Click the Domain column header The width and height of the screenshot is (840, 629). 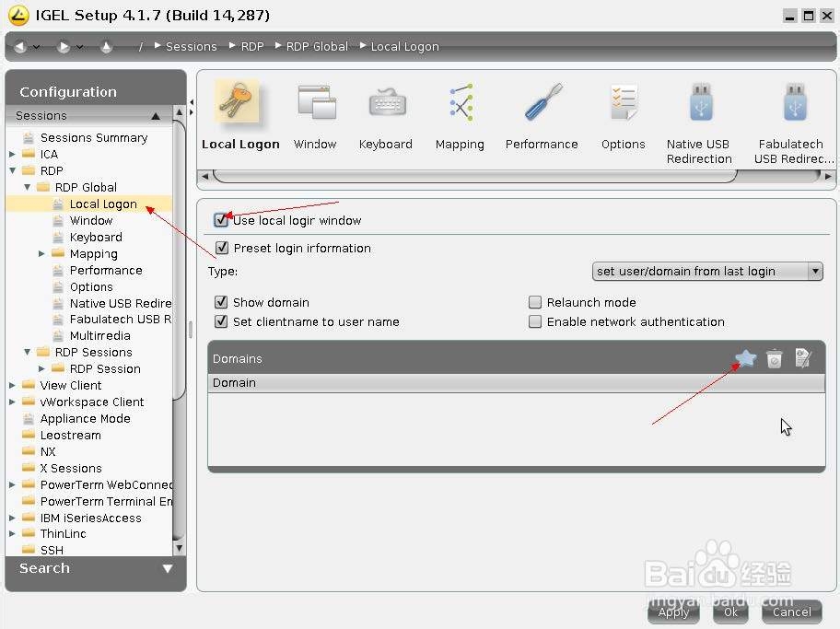pyautogui.click(x=516, y=383)
